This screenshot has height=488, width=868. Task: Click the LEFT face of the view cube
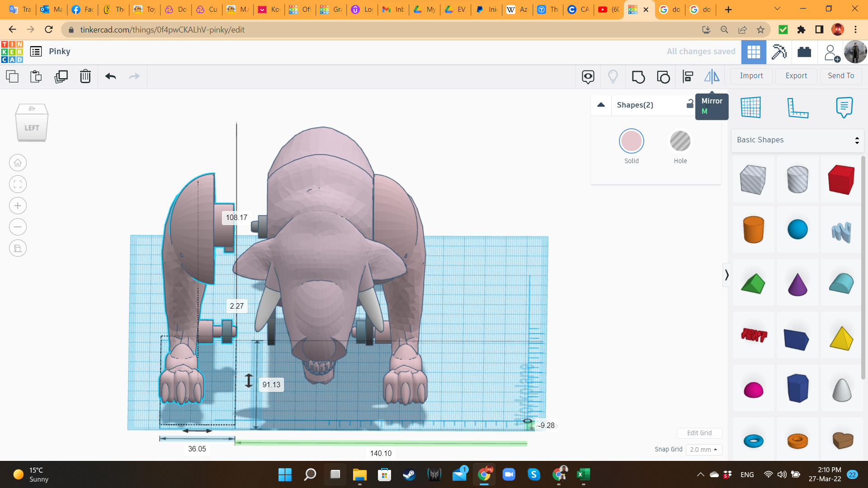point(32,128)
